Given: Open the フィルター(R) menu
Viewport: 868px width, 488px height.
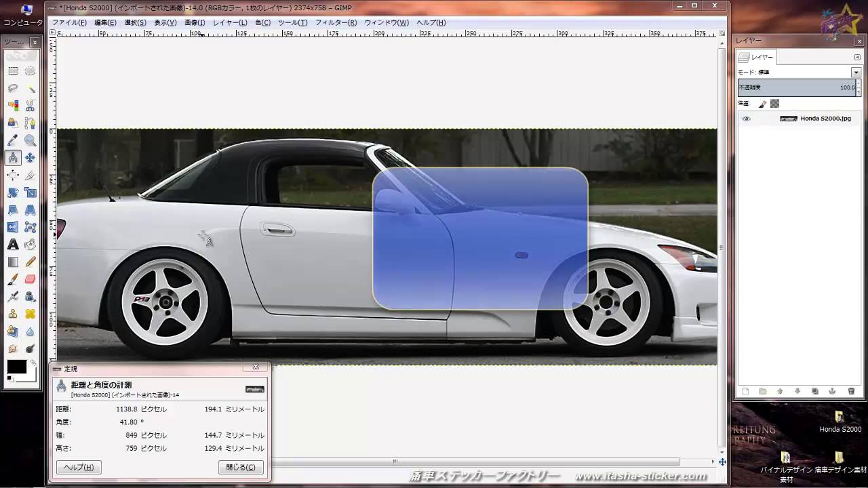Looking at the screenshot, I should pyautogui.click(x=336, y=22).
